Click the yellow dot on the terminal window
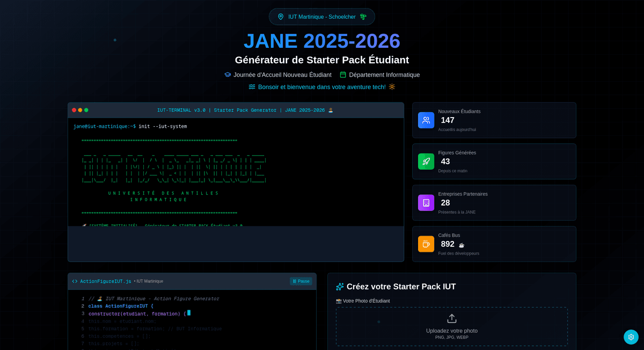This screenshot has width=644, height=350. coord(80,110)
